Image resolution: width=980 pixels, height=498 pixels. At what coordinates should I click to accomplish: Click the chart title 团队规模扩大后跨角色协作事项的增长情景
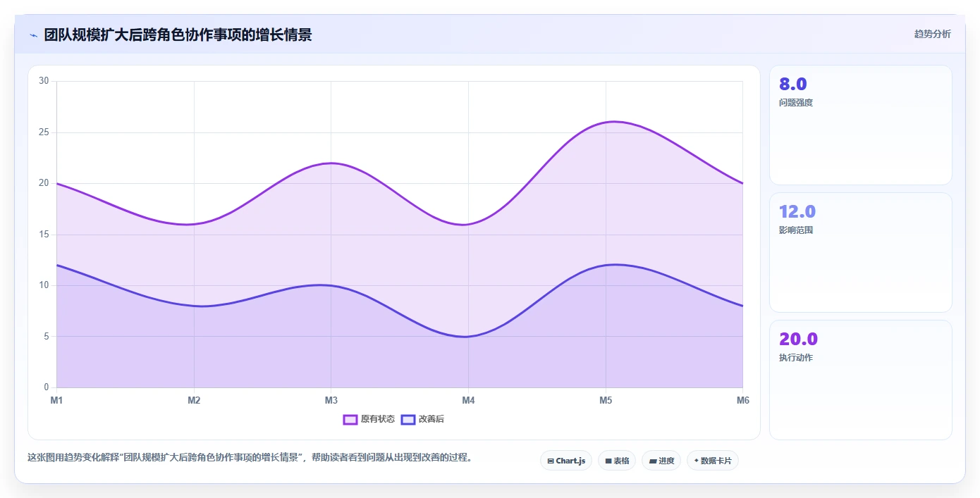[178, 35]
